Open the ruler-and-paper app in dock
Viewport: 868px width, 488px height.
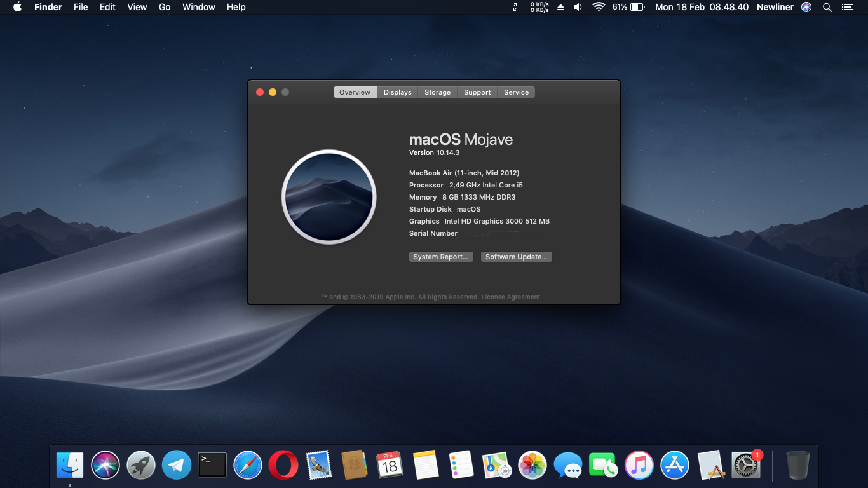click(710, 465)
